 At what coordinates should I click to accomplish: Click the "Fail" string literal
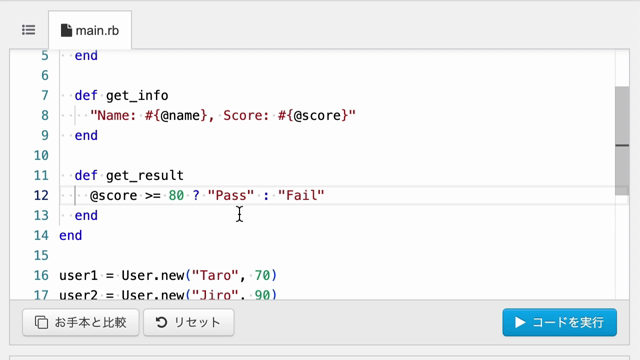click(301, 196)
